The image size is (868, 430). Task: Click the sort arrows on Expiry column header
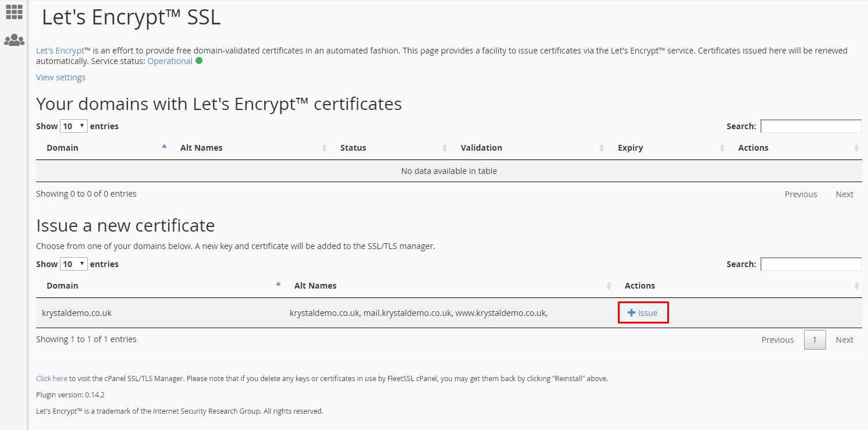click(722, 147)
